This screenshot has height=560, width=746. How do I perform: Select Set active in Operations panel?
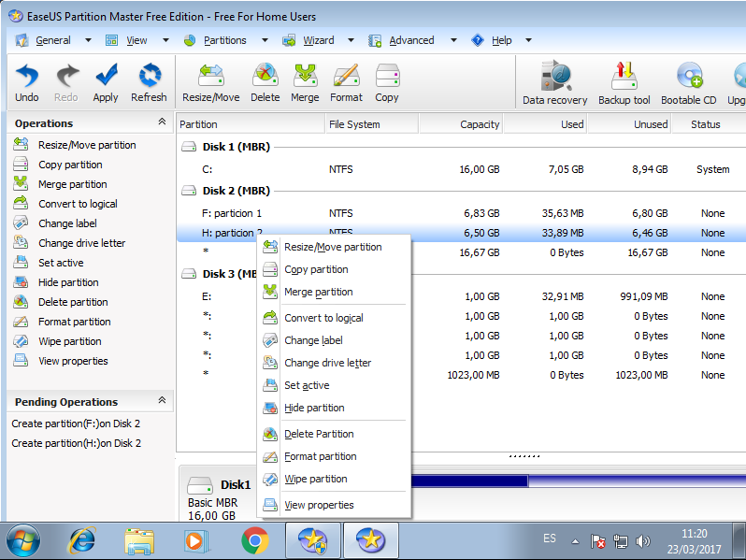[x=49, y=263]
